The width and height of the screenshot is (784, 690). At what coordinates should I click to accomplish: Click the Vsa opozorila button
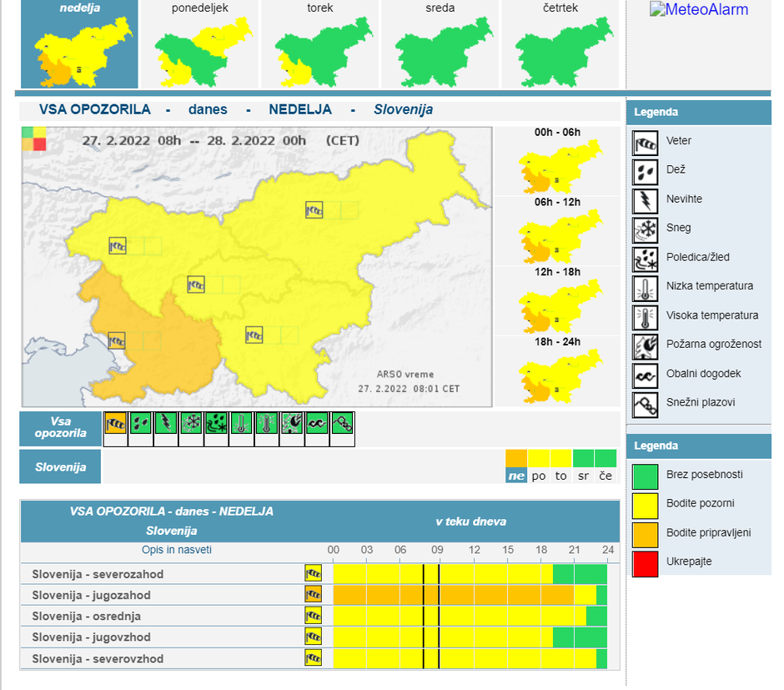tap(59, 427)
